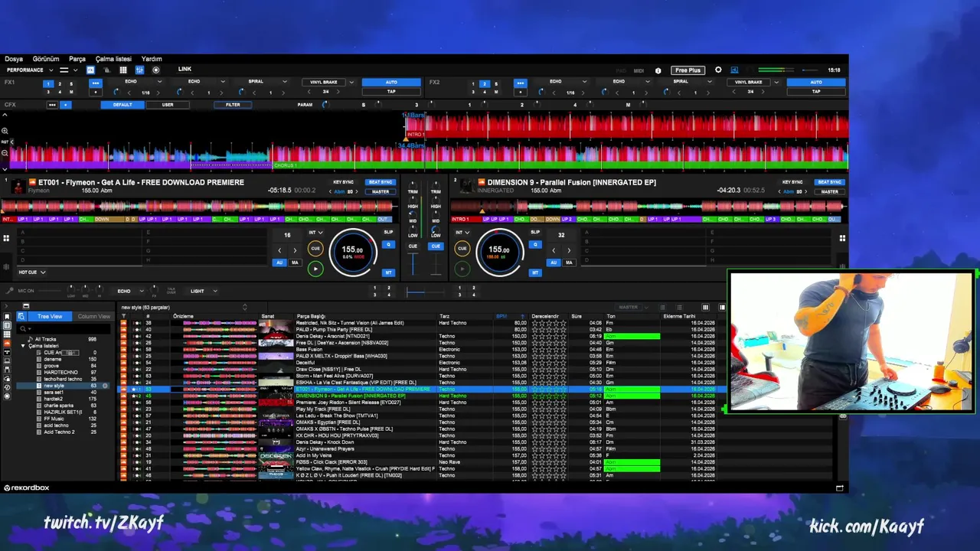The image size is (980, 551).
Task: Toggle Master Tempo MT on deck 1
Action: pos(388,272)
